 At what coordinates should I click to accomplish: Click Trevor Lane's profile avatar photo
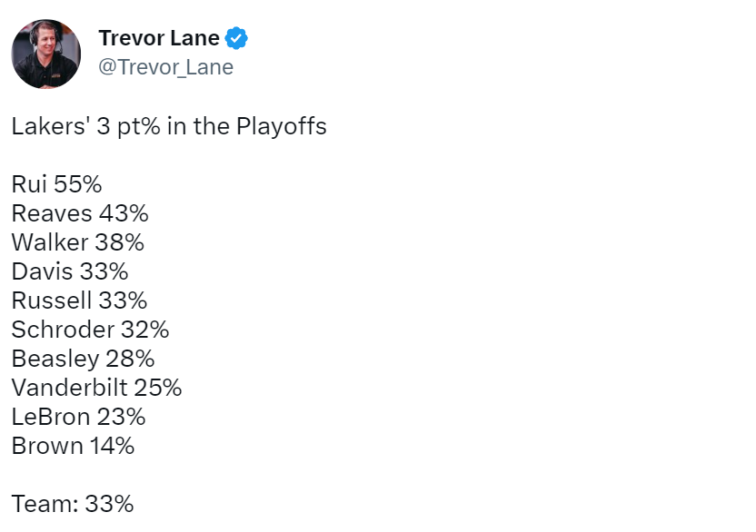pos(46,54)
